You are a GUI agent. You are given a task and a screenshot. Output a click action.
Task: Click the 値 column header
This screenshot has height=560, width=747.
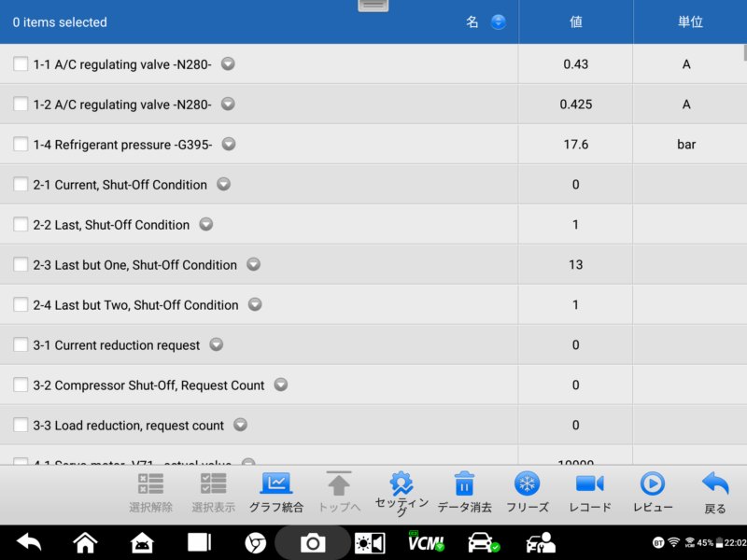tap(575, 21)
